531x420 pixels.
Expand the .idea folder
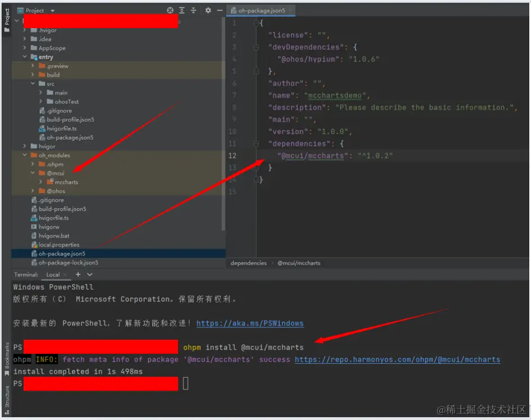[24, 39]
